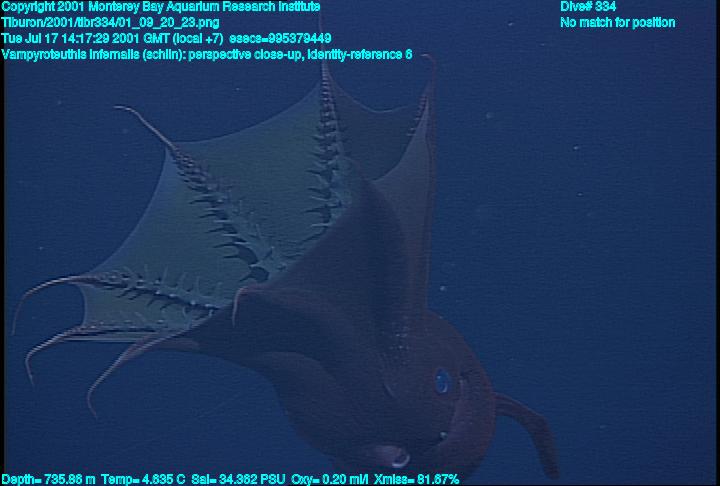The image size is (720, 486).
Task: Select the No match for position message
Action: [617, 22]
